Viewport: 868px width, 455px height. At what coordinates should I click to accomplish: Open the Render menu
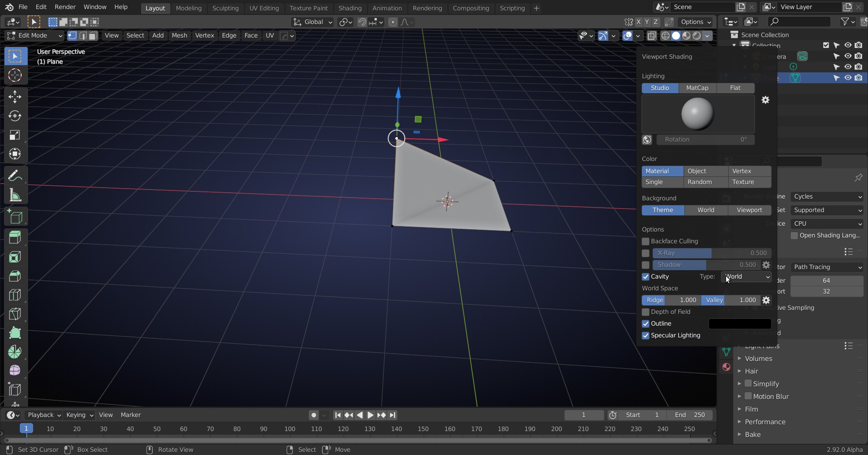pyautogui.click(x=65, y=7)
